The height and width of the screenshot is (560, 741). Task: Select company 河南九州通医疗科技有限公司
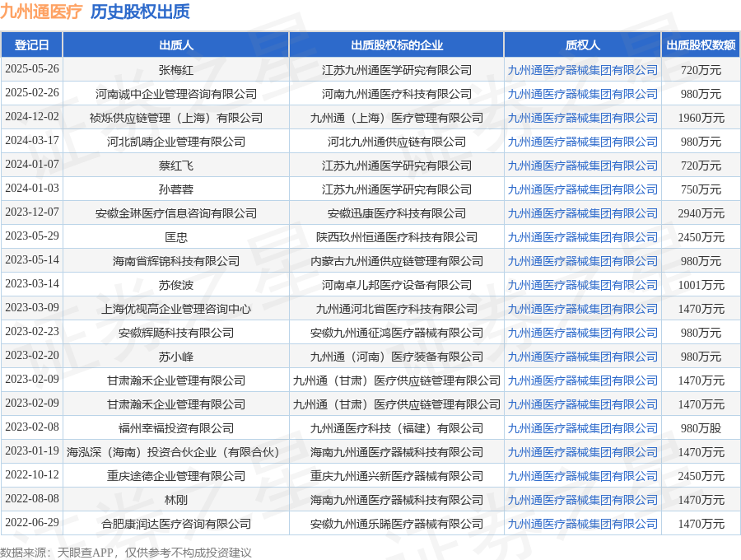coord(397,94)
